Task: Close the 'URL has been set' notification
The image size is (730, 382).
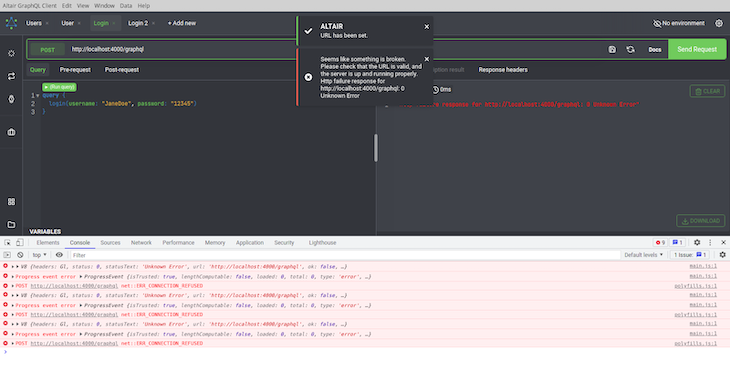Action: tap(426, 27)
